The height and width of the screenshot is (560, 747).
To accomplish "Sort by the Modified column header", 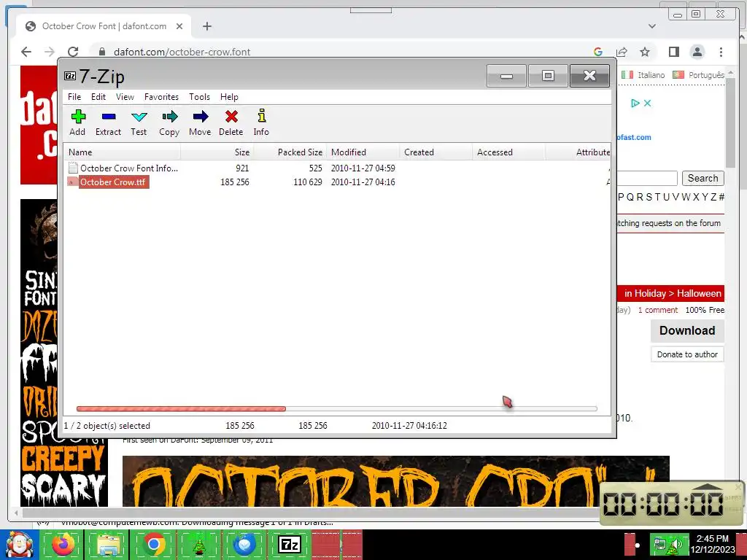I will [x=363, y=152].
